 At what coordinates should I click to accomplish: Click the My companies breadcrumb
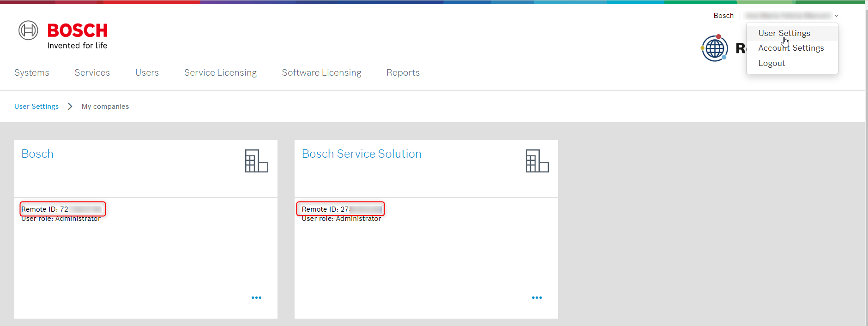[x=105, y=107]
